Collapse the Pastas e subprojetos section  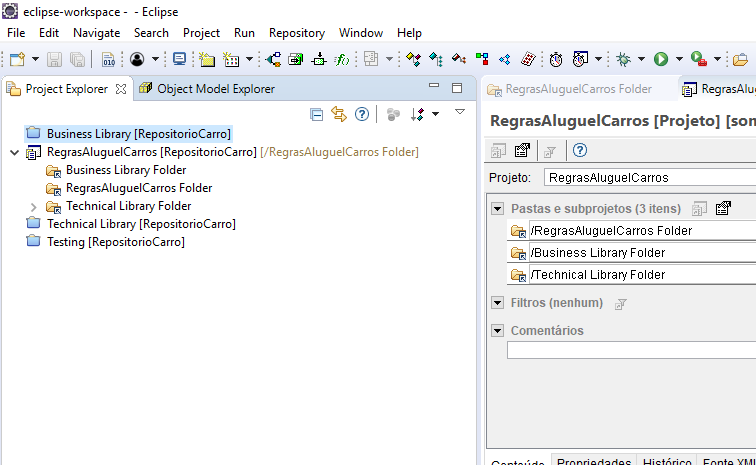[498, 208]
